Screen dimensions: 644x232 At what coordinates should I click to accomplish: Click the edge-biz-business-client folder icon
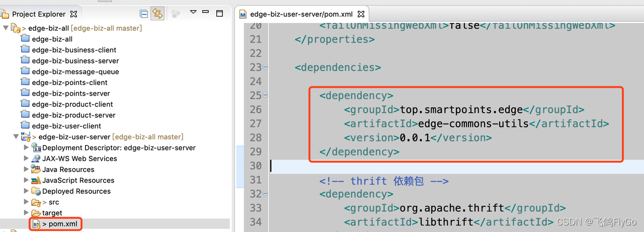25,49
